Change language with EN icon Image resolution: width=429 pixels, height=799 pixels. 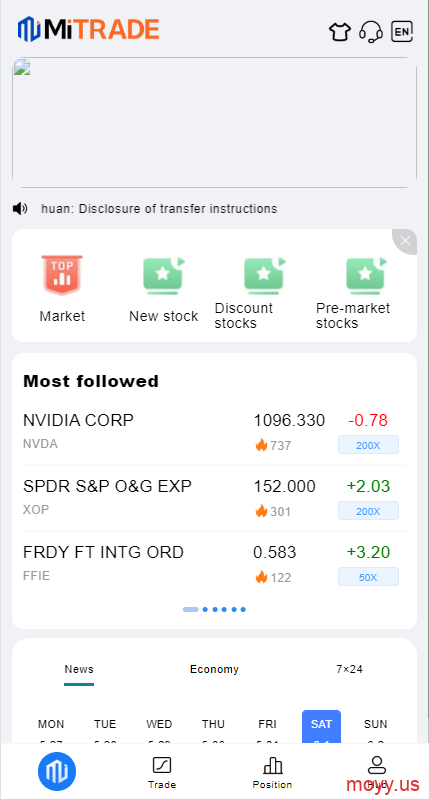[402, 32]
